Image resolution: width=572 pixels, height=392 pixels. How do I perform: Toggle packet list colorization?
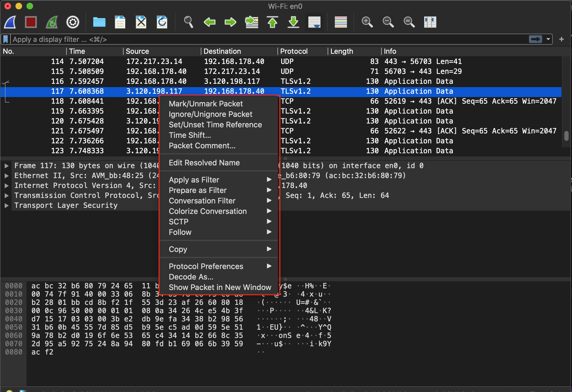point(341,22)
